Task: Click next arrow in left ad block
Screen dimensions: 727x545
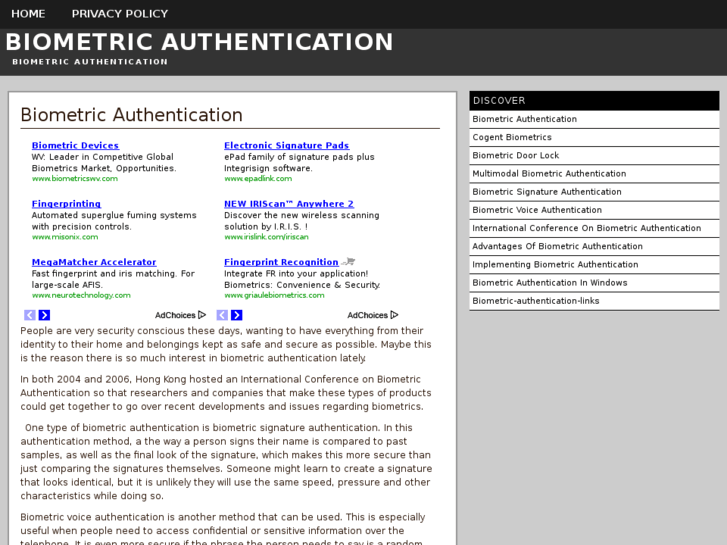Action: coord(44,315)
